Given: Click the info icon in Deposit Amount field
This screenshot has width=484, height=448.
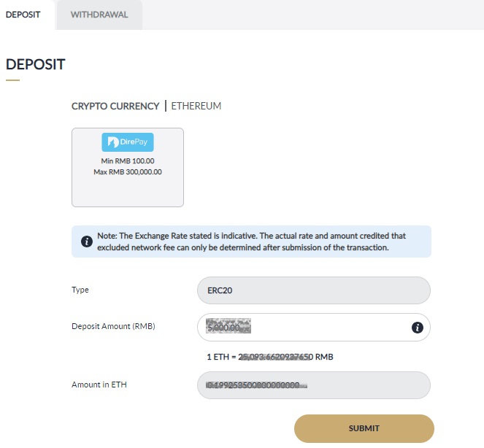Looking at the screenshot, I should click(418, 328).
